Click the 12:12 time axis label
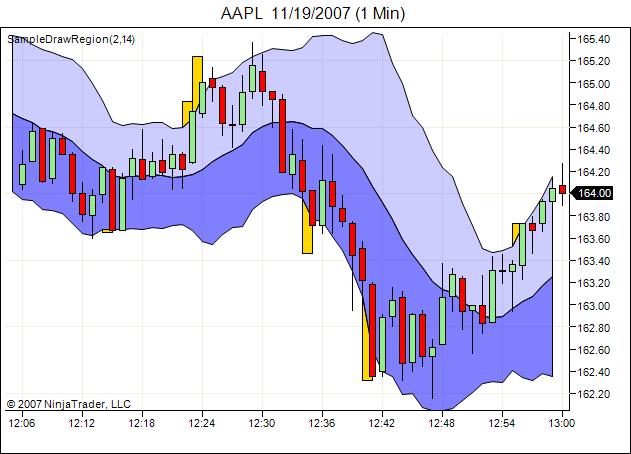 pyautogui.click(x=82, y=423)
